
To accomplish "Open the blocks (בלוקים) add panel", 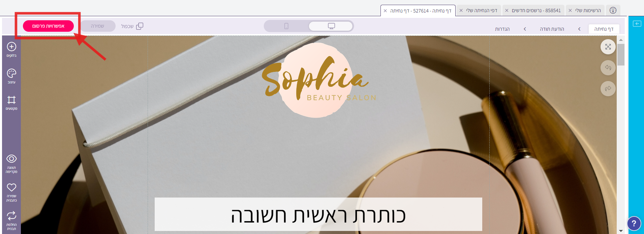I will point(11,50).
